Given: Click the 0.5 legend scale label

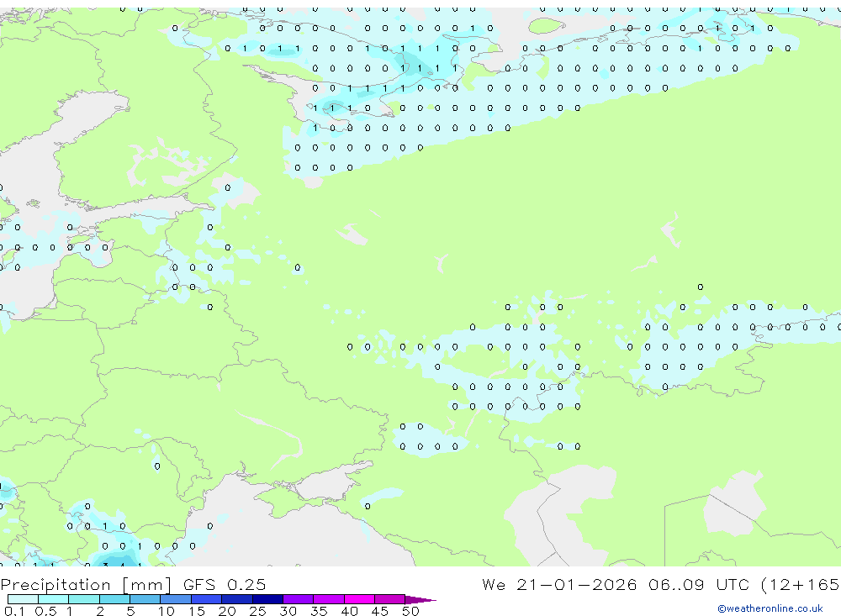Looking at the screenshot, I should pyautogui.click(x=45, y=611).
